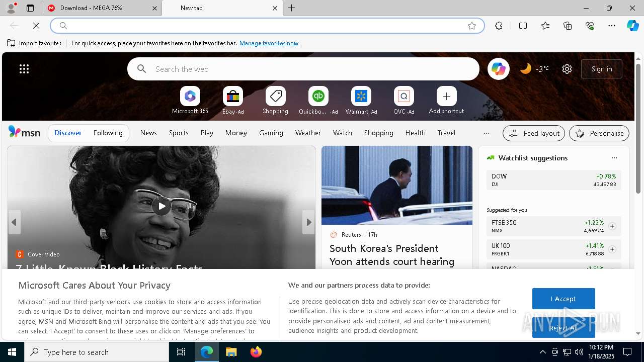Open Collections in toolbar

[x=568, y=26]
